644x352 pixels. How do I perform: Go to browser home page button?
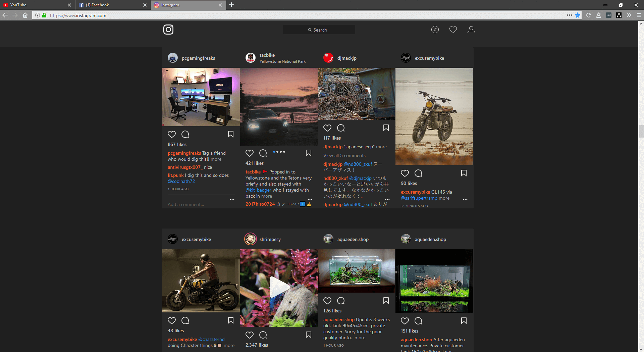click(25, 15)
